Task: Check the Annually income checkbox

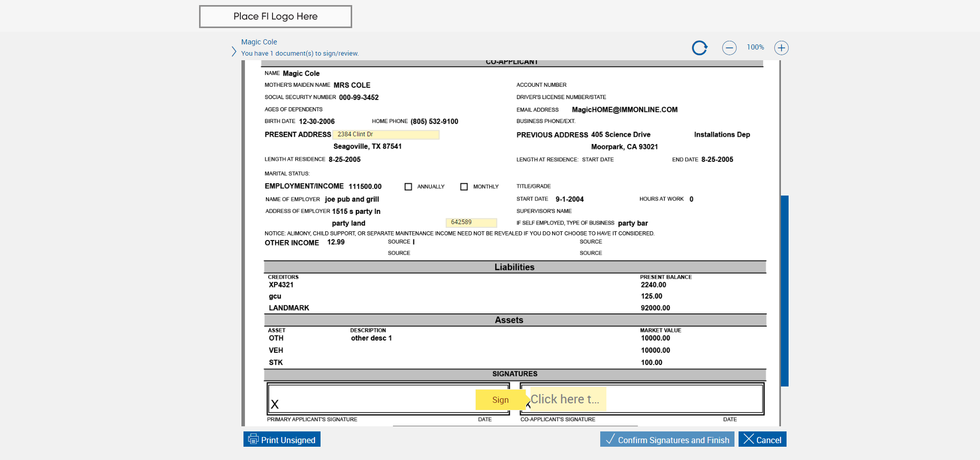Action: (x=408, y=187)
